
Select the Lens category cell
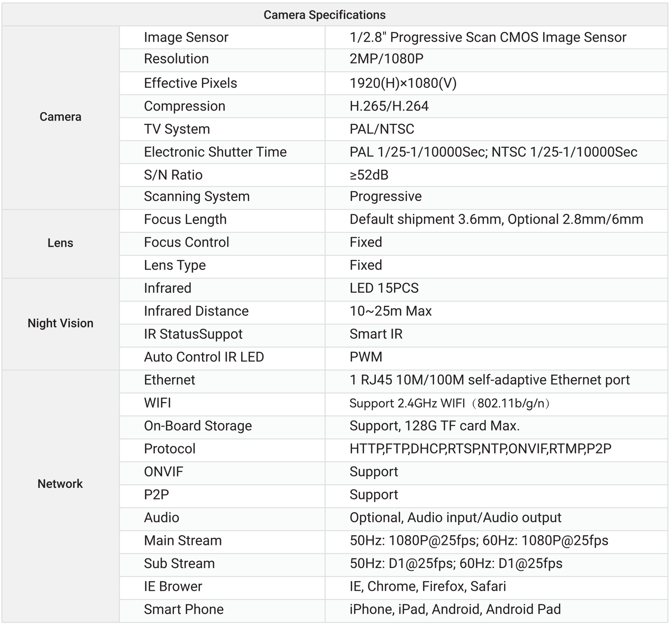point(60,243)
